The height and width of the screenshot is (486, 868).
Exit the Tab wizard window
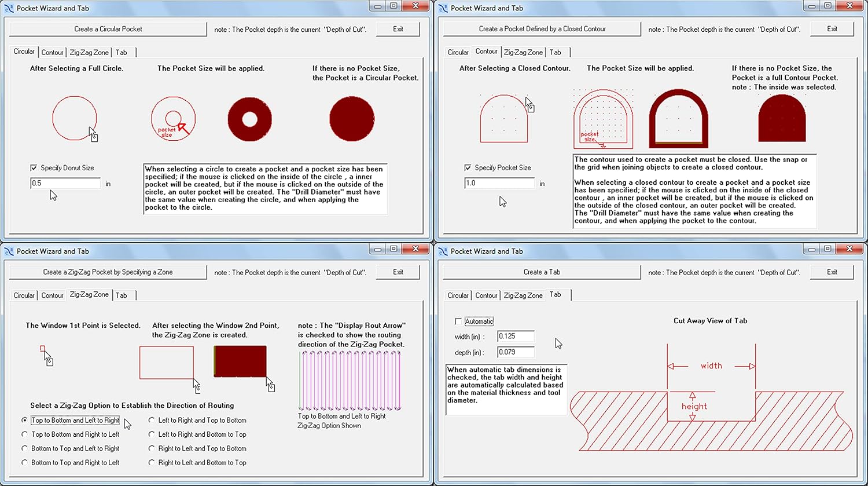[832, 272]
